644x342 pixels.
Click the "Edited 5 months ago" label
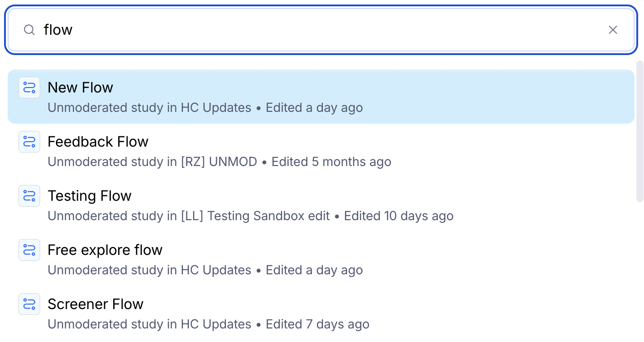(x=331, y=162)
